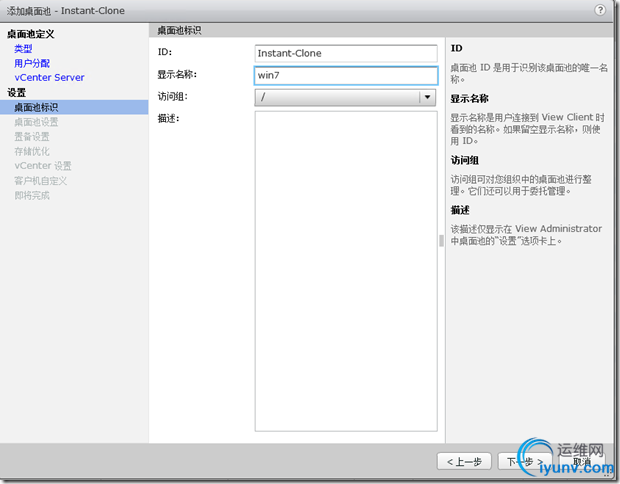Click the 下一步 next button

pyautogui.click(x=525, y=461)
